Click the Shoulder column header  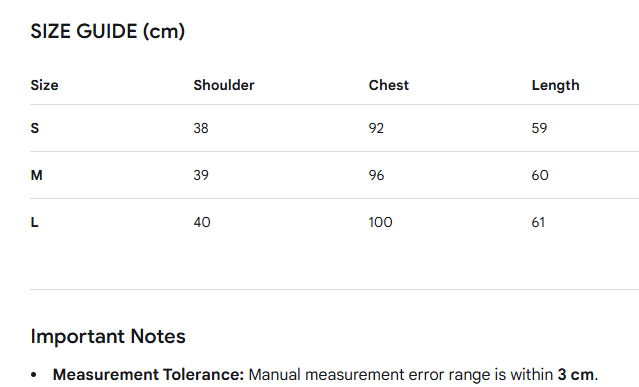(x=224, y=85)
